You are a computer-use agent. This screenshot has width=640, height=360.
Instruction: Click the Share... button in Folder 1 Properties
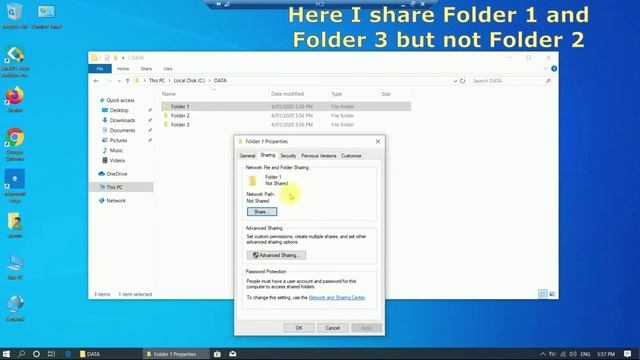[262, 211]
